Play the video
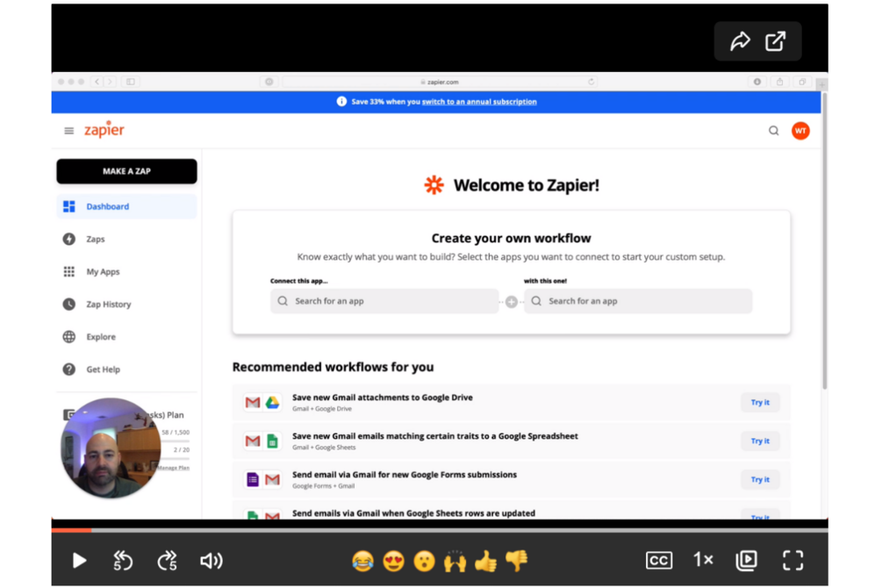This screenshot has height=588, width=882. [x=79, y=561]
